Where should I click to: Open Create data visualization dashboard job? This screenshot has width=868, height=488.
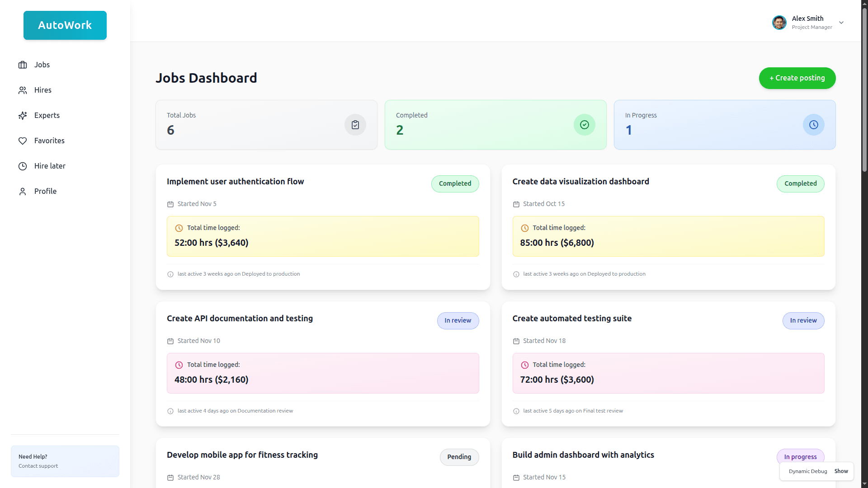pos(580,182)
